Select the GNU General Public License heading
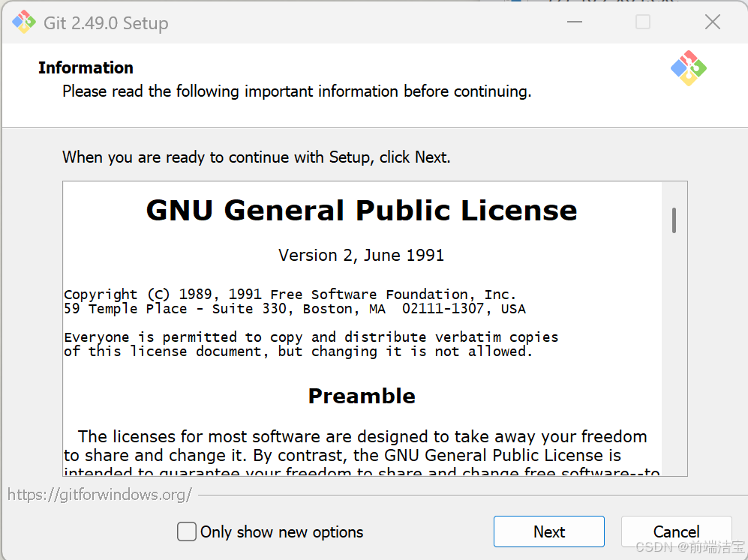Screen dimensions: 748x560 tap(362, 211)
